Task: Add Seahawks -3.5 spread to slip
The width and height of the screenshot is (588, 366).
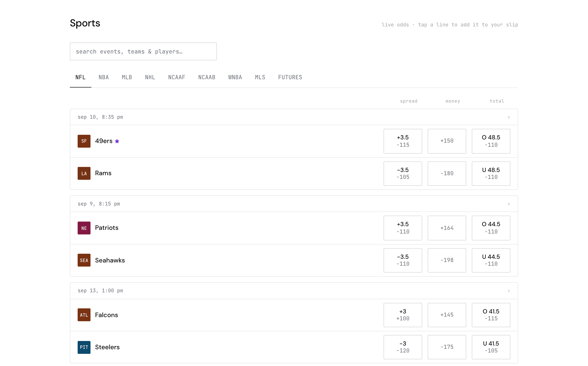Action: click(x=403, y=260)
